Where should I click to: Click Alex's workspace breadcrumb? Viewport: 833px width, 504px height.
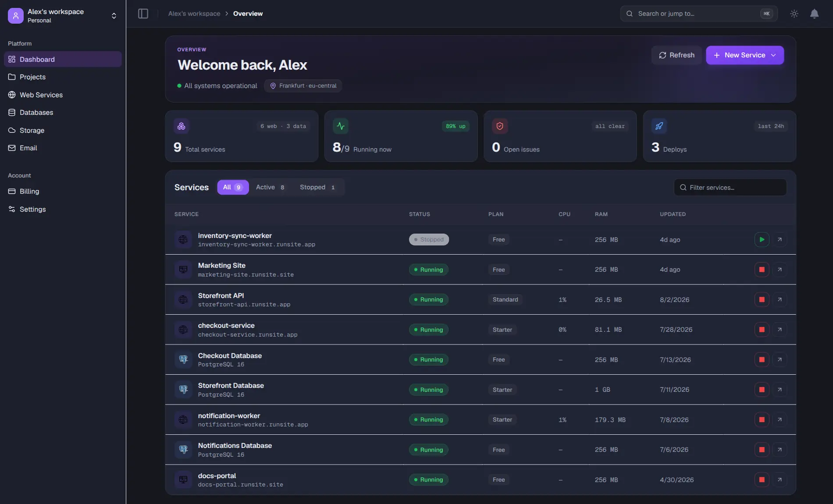[194, 14]
